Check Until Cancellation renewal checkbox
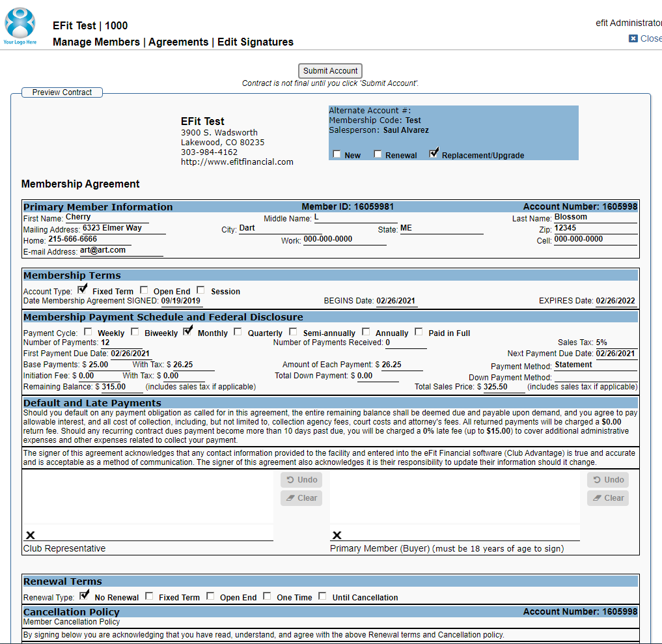This screenshot has width=662, height=644. pyautogui.click(x=323, y=596)
